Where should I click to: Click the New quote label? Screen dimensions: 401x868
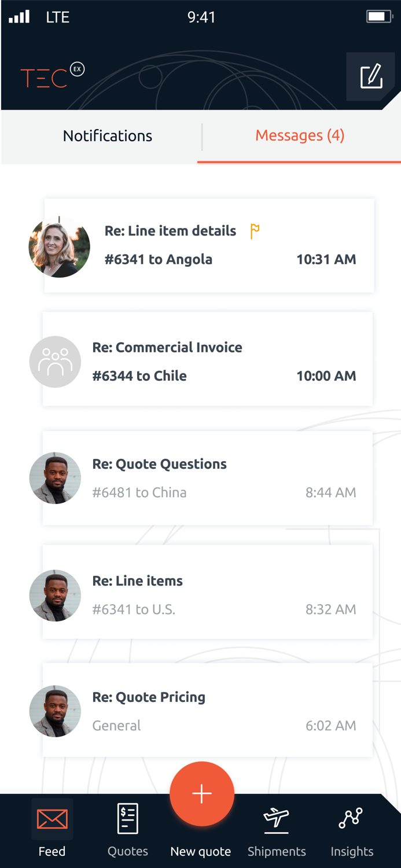[x=201, y=851]
